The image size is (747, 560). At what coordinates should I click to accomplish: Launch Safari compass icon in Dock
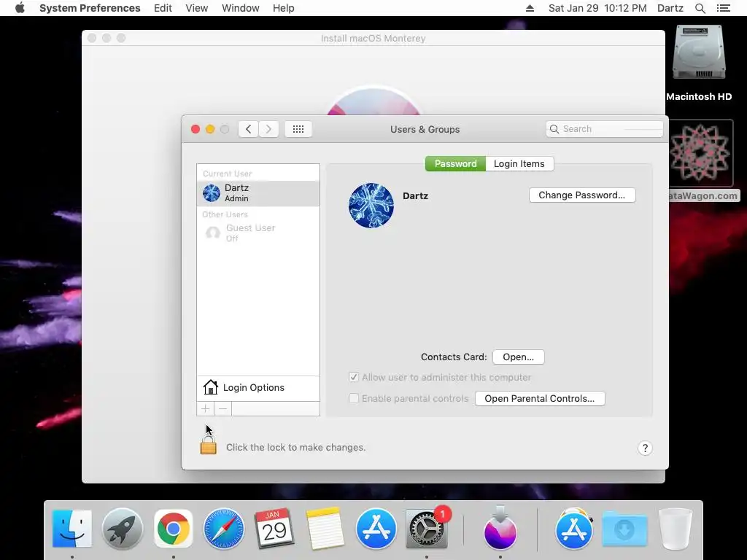click(x=224, y=529)
